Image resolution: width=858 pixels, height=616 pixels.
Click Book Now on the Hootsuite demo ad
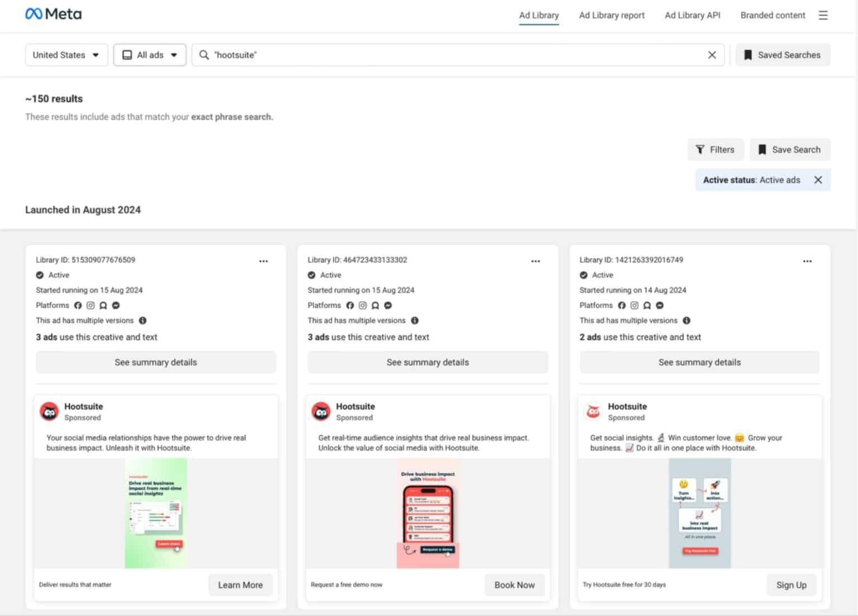[514, 585]
